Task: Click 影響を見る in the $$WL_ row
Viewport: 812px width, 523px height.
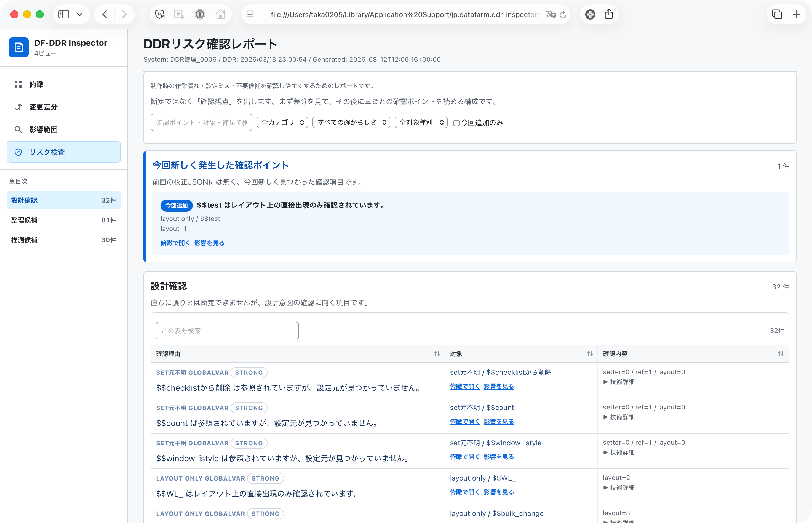Action: click(499, 492)
